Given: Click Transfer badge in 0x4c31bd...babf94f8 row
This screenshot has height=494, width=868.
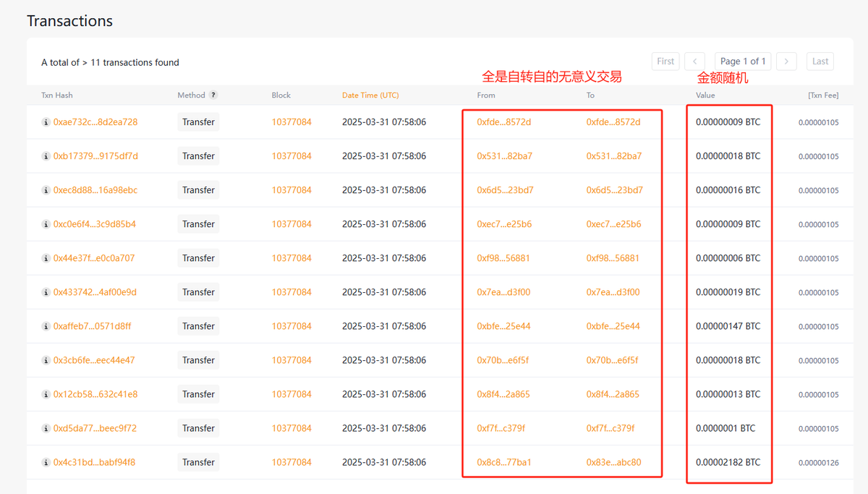Looking at the screenshot, I should [198, 462].
